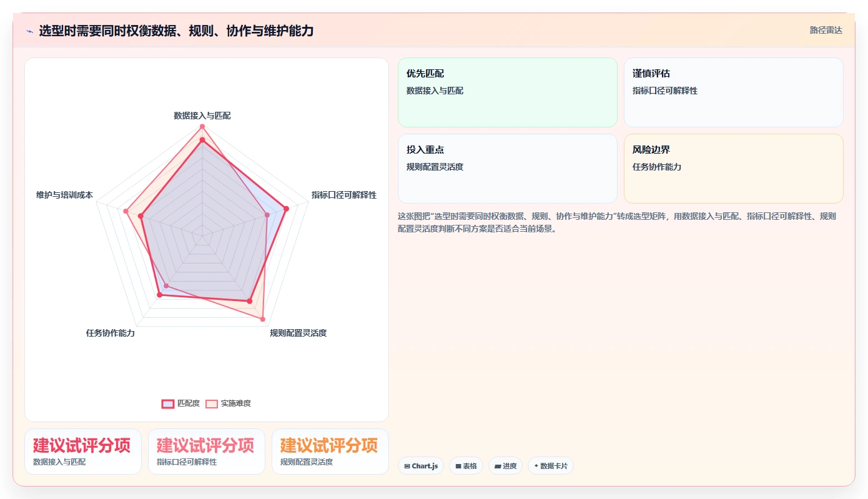Toggle the 匹配度 legend entry

180,403
